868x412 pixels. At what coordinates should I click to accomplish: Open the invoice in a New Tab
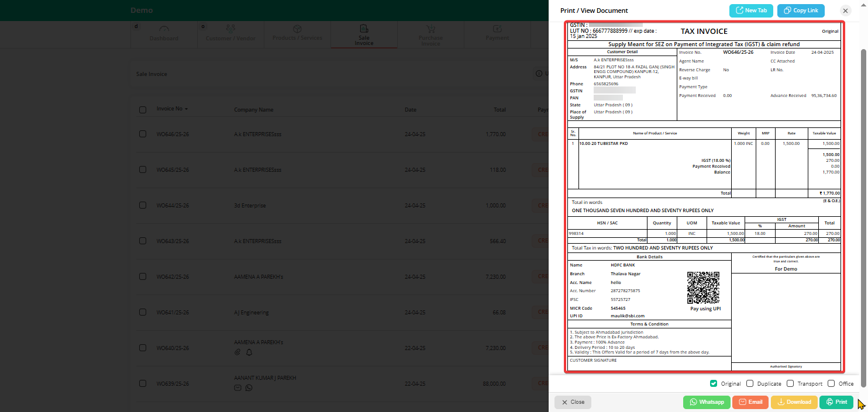(751, 11)
